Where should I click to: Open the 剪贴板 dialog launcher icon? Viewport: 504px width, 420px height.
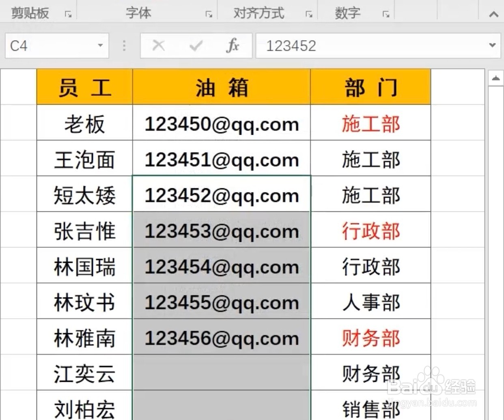click(x=68, y=13)
